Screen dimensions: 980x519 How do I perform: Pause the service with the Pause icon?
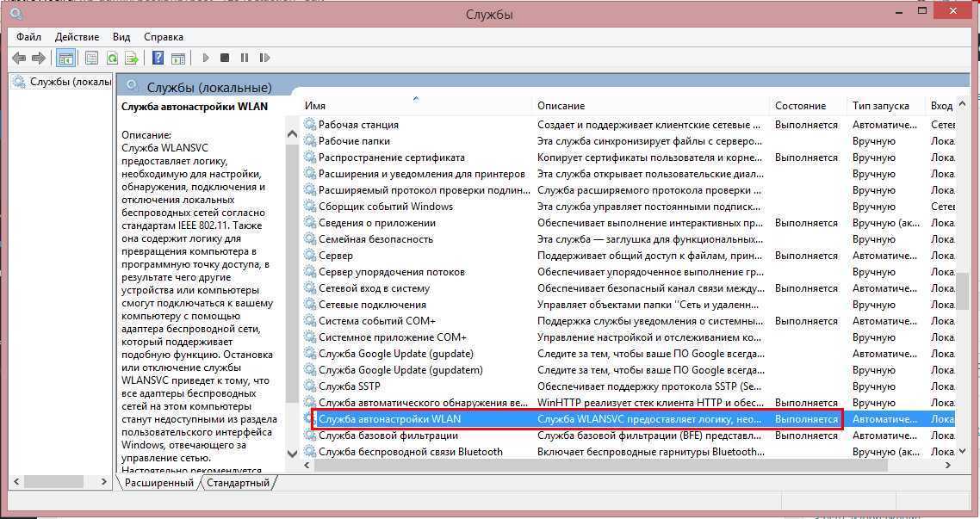tap(245, 58)
